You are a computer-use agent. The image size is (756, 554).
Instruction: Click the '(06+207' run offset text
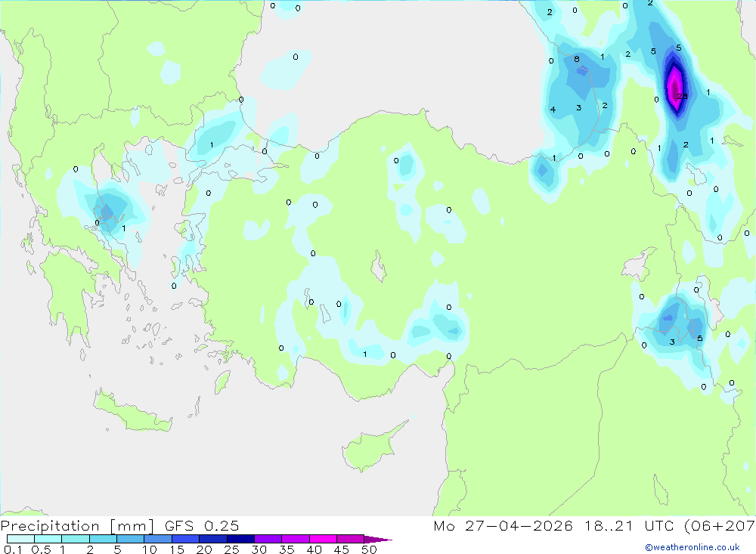point(720,526)
